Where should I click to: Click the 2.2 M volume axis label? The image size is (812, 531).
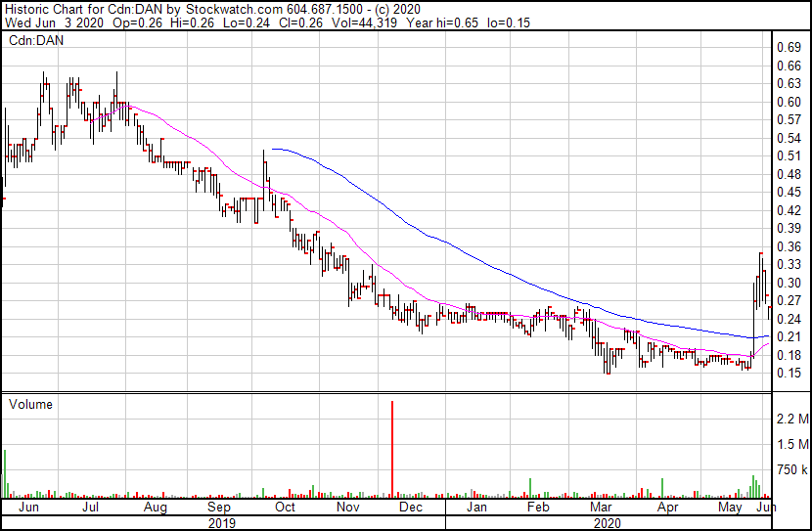tap(791, 420)
